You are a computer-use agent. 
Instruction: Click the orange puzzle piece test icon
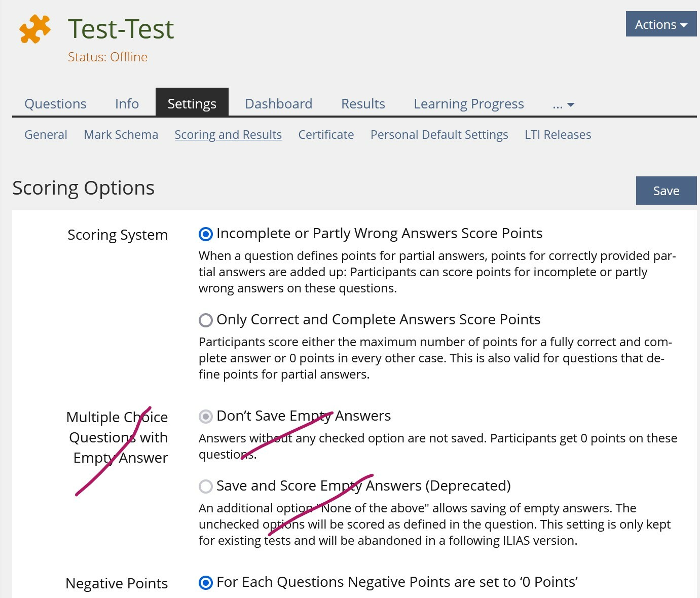pyautogui.click(x=35, y=29)
